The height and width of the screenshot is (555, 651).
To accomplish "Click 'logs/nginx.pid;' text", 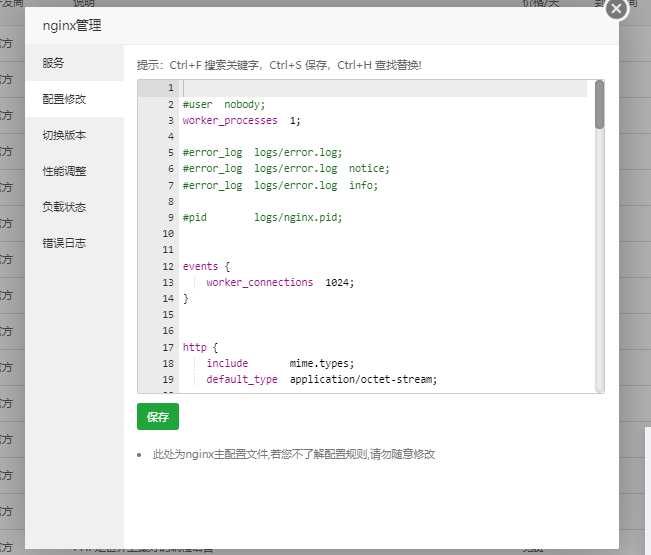I will coord(298,218).
